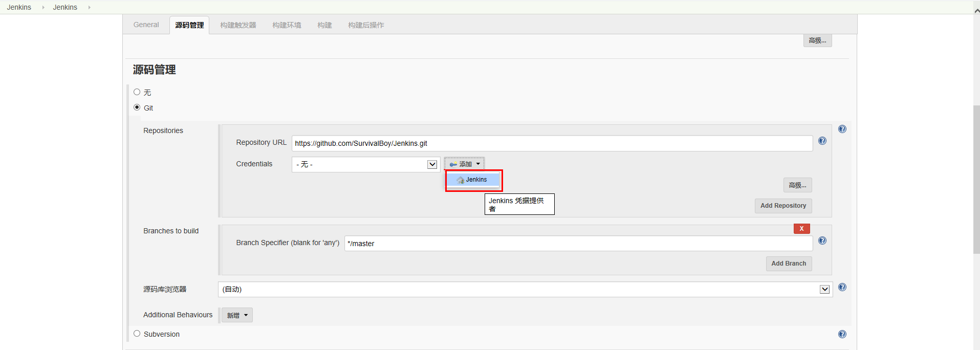Open help for the Repositories section

842,129
